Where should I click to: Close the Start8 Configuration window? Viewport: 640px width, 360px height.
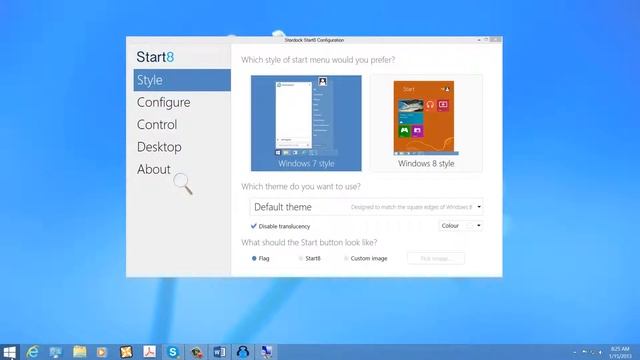point(496,40)
